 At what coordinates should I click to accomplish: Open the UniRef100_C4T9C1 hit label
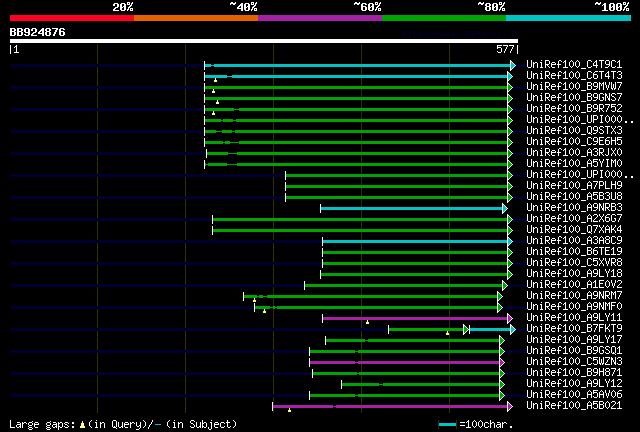click(x=574, y=65)
